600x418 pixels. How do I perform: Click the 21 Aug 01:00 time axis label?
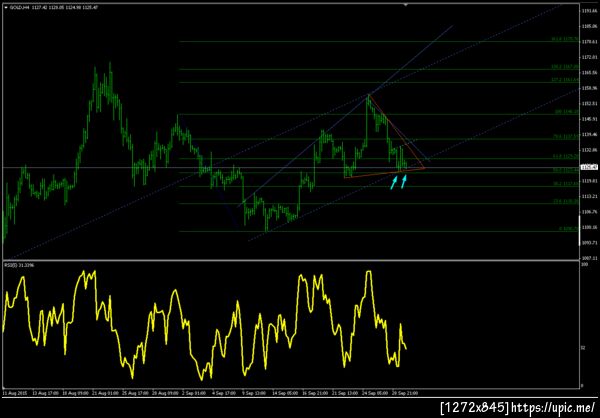pos(104,393)
